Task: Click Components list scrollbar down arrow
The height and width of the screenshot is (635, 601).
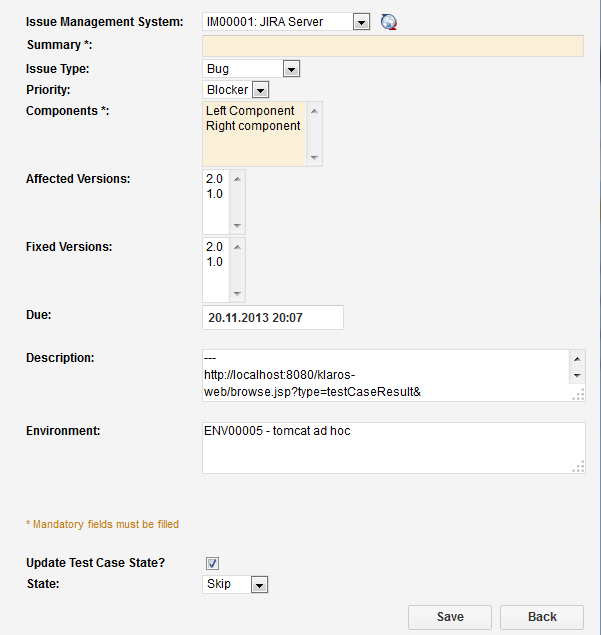Action: tap(315, 158)
